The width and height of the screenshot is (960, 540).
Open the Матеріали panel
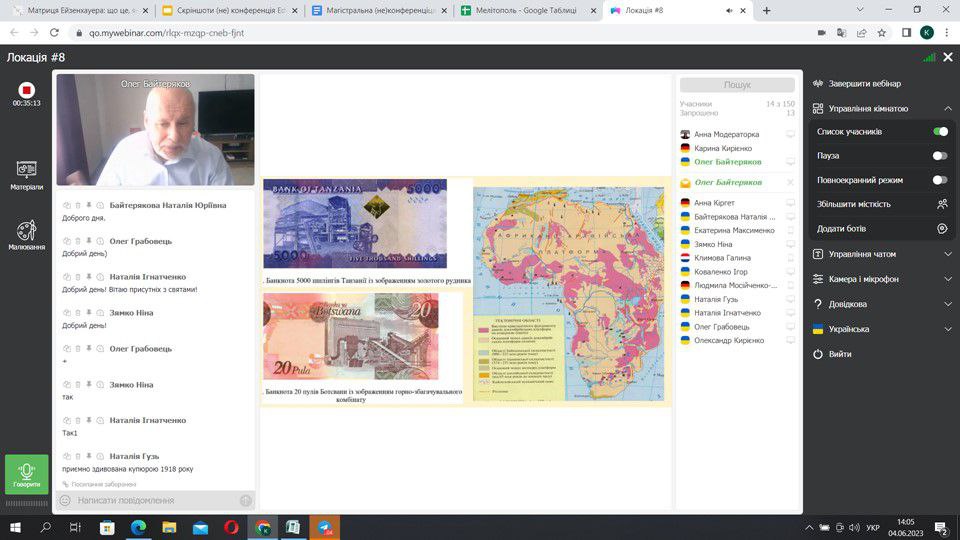pos(27,175)
